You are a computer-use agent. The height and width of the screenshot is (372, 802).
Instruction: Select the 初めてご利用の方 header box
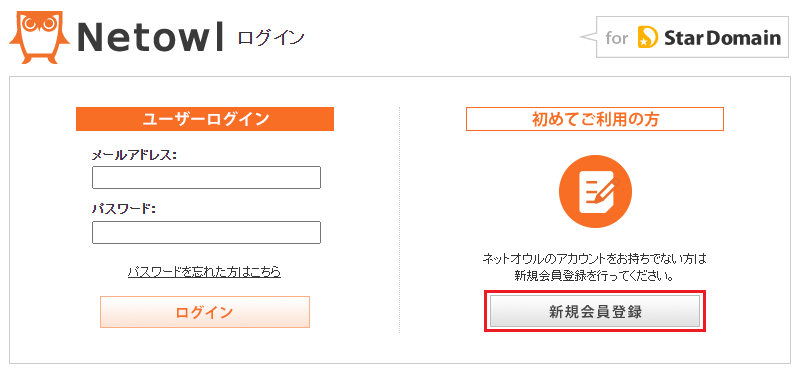pos(595,119)
